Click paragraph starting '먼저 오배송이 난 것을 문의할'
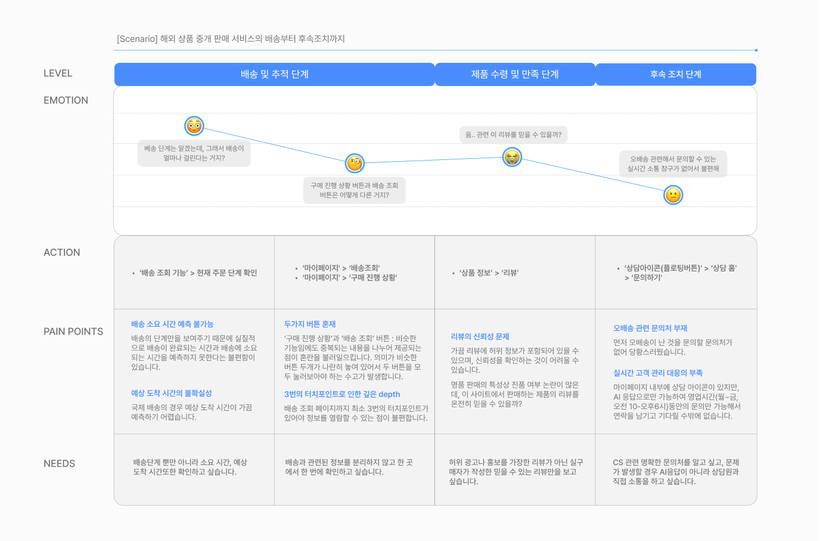 (673, 347)
